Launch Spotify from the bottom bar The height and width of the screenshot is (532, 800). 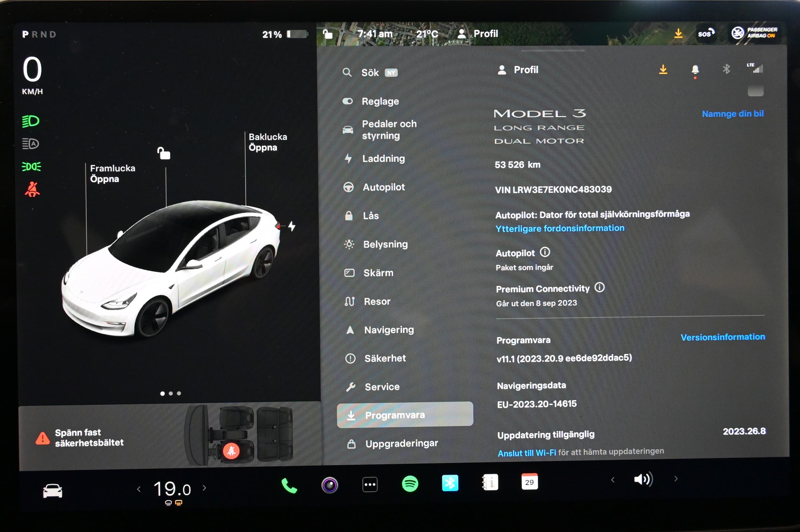click(x=410, y=484)
